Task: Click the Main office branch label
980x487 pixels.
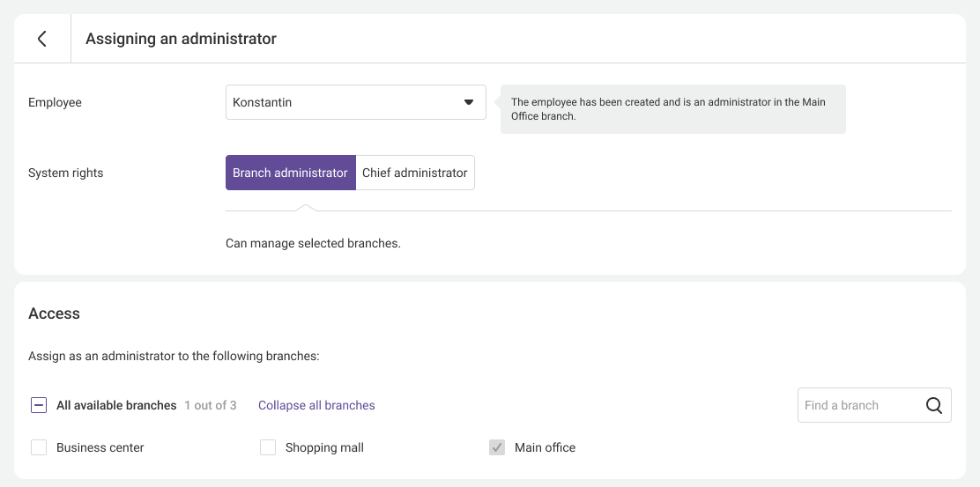Action: 545,447
